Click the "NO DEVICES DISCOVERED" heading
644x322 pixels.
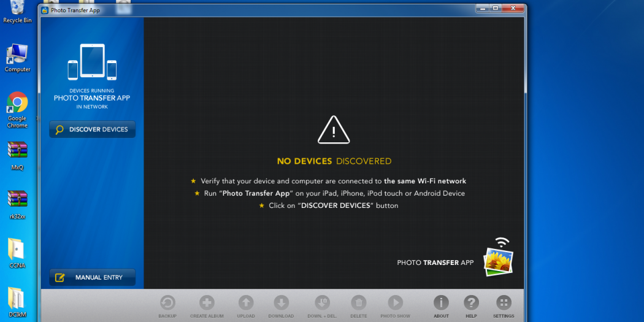point(334,161)
